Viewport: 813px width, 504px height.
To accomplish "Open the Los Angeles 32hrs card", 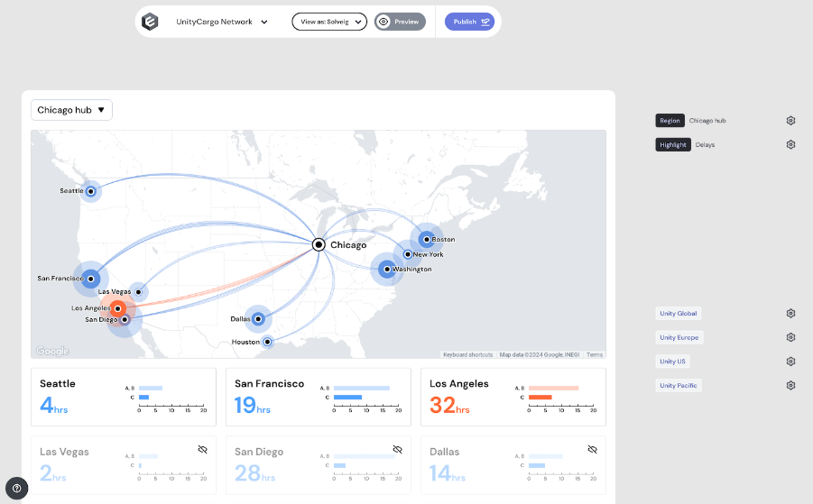I will [x=513, y=398].
